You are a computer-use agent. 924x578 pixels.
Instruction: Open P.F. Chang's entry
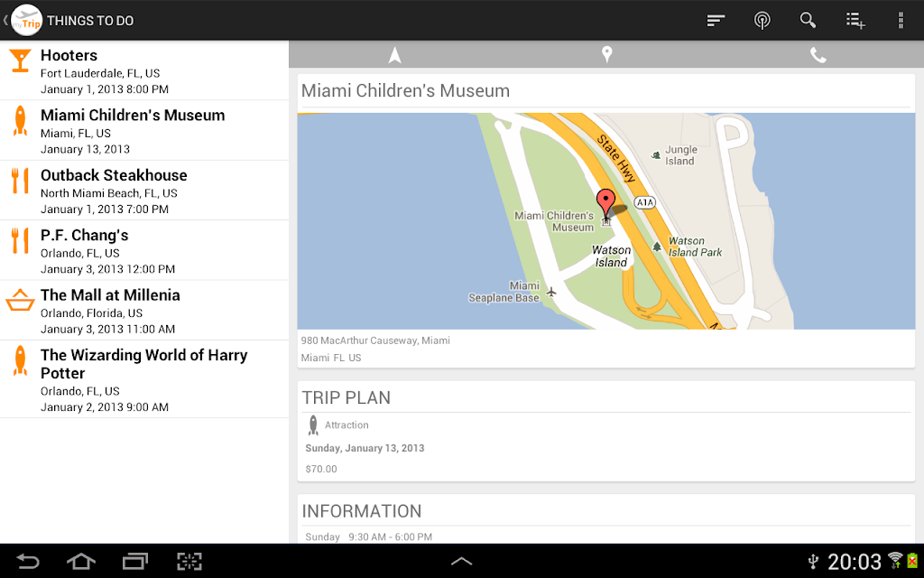[x=144, y=251]
